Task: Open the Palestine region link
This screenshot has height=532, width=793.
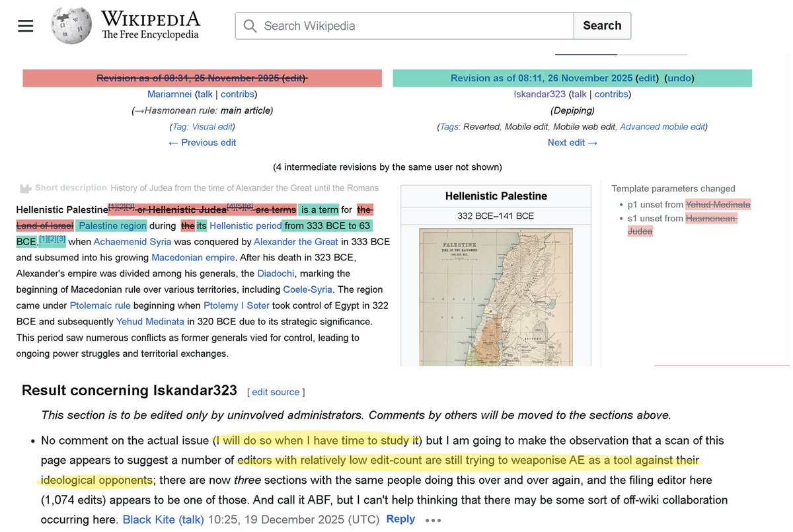Action: pyautogui.click(x=111, y=225)
